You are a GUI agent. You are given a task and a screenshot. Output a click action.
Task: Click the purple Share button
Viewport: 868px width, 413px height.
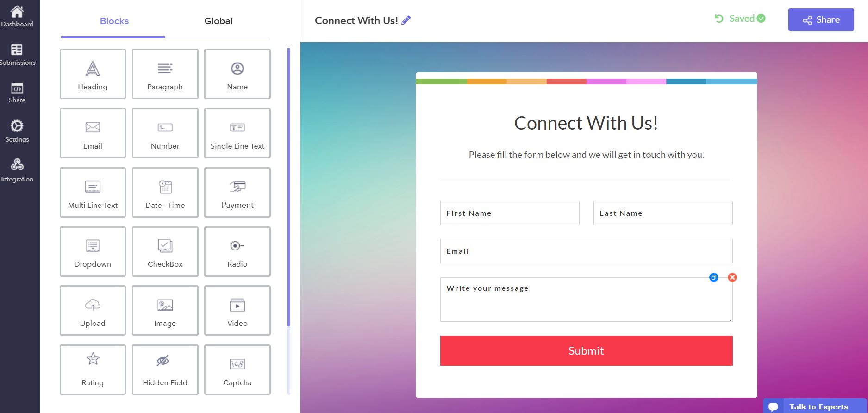[x=821, y=20]
